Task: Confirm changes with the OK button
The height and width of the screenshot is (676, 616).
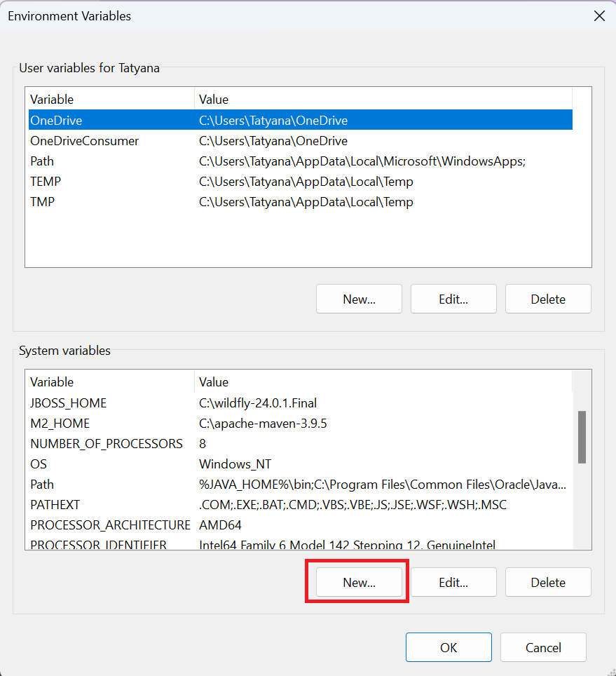Action: point(449,647)
